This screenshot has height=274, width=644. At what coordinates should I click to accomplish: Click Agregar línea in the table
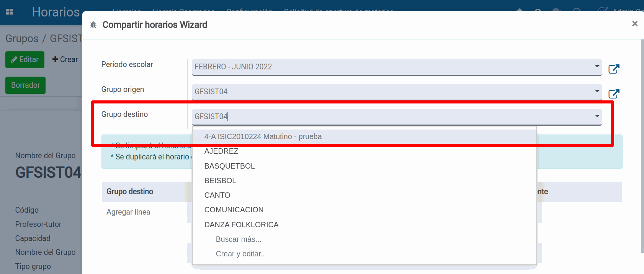[x=128, y=212]
